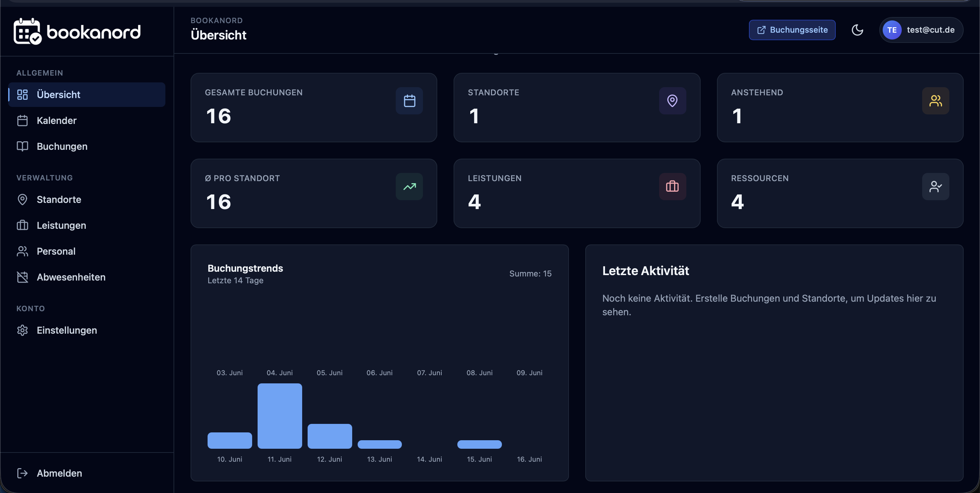Click the 13. Juni bar in chart

coord(379,444)
